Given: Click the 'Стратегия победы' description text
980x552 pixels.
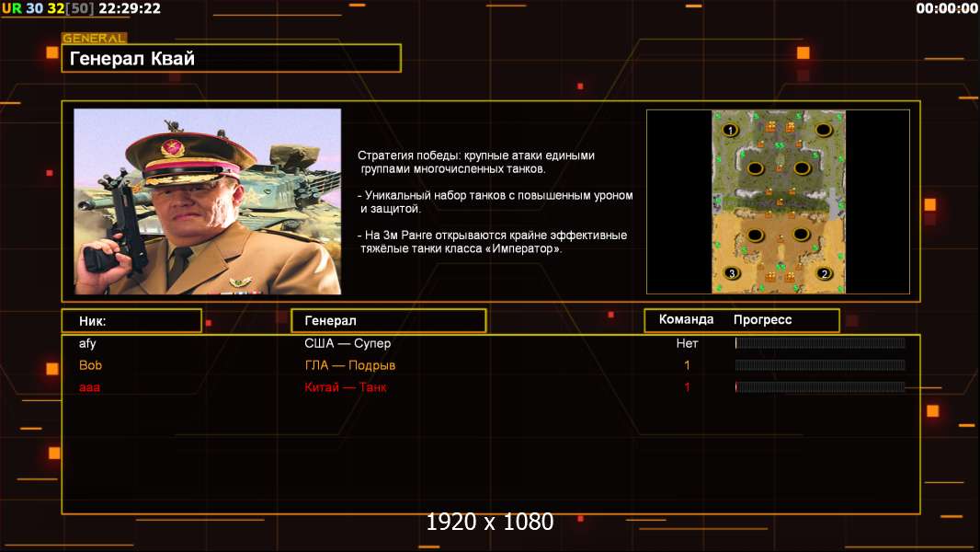Looking at the screenshot, I should (476, 162).
